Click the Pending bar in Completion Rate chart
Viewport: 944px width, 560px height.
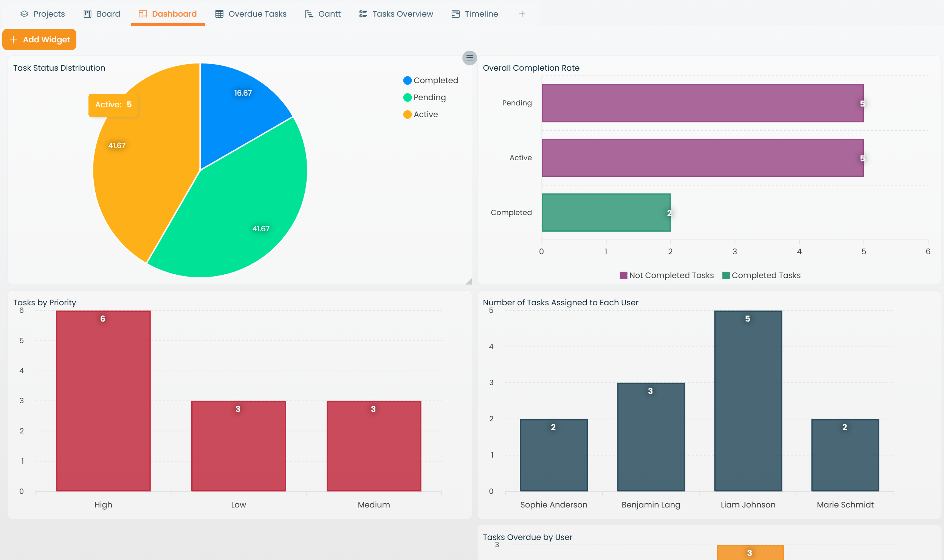click(703, 103)
